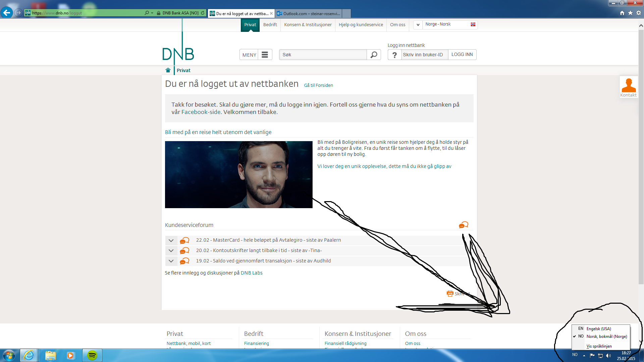Switch to the Outlook.com browser tab
This screenshot has width=644, height=362.
(x=309, y=13)
